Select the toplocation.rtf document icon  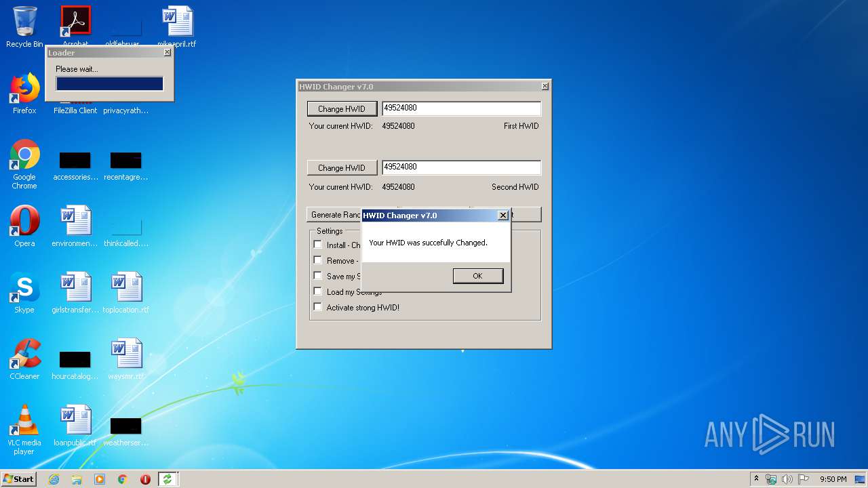pos(126,293)
